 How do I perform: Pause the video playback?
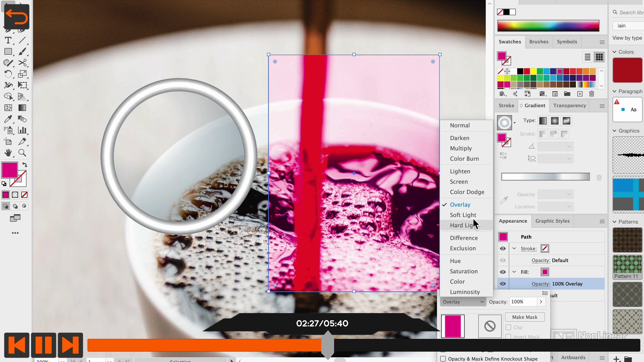pyautogui.click(x=43, y=345)
